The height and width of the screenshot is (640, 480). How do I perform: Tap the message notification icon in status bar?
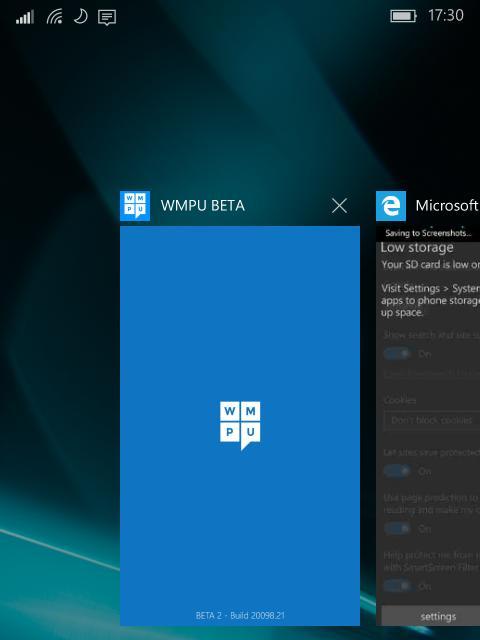[x=107, y=18]
